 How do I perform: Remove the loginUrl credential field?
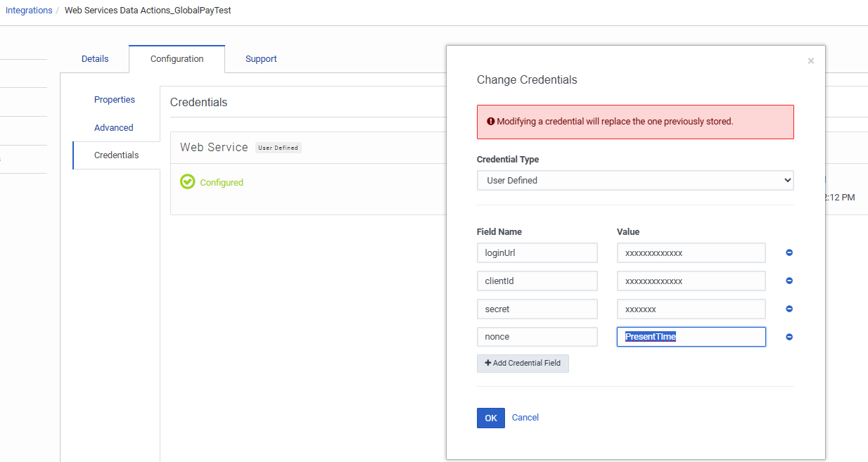[x=789, y=252]
